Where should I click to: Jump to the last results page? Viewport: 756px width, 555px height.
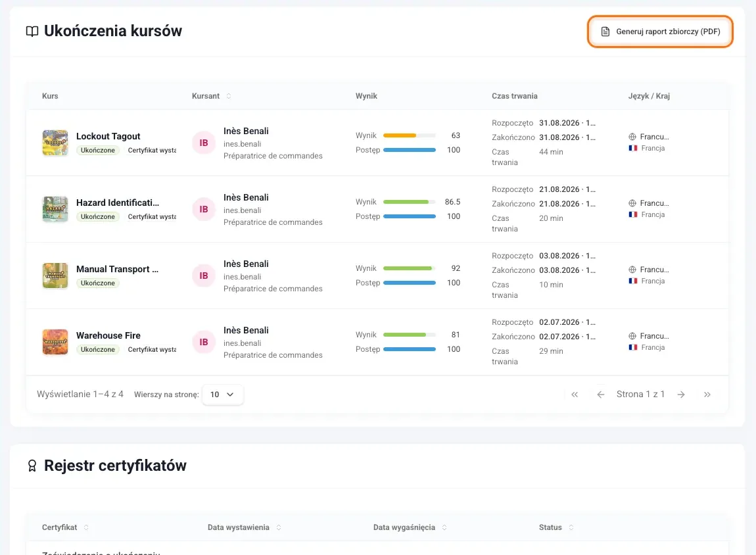[x=707, y=395]
